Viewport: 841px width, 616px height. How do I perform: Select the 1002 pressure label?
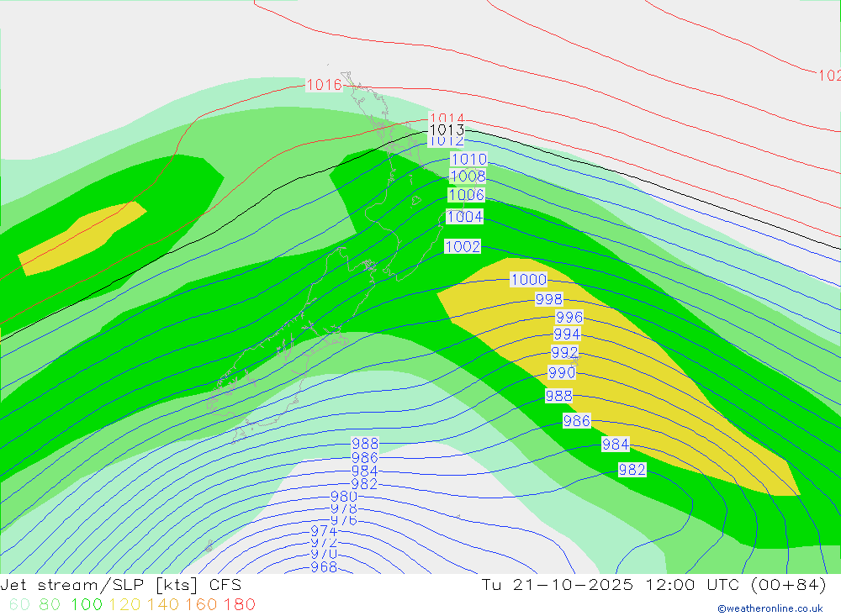point(463,246)
